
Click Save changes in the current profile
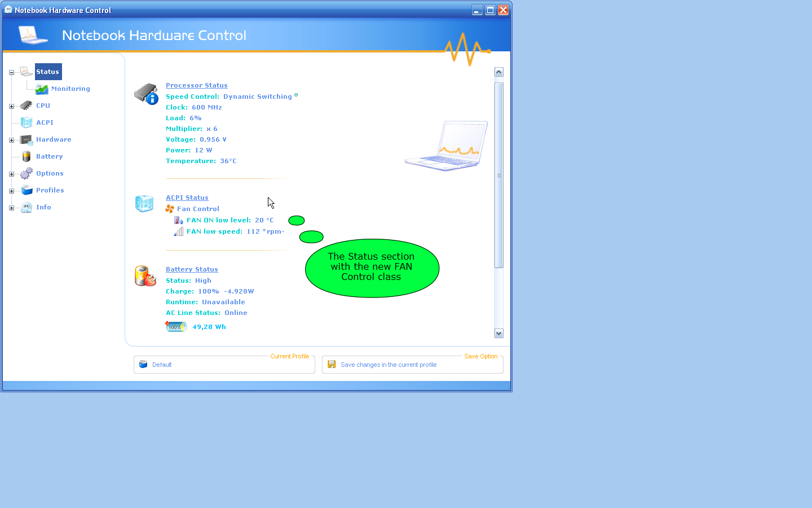(x=389, y=365)
